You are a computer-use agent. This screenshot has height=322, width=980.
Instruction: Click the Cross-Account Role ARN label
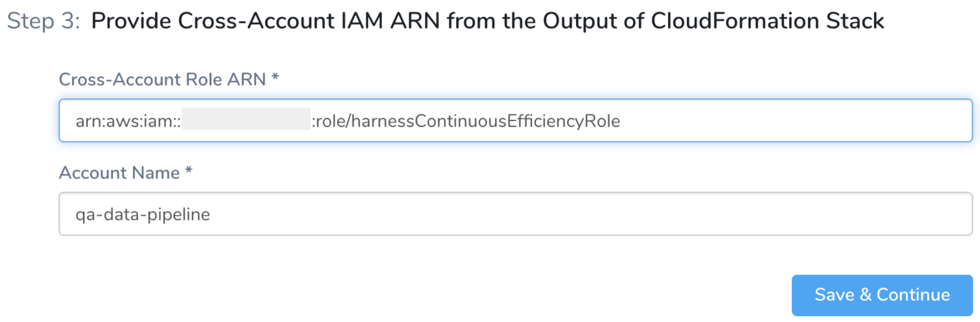coord(162,79)
